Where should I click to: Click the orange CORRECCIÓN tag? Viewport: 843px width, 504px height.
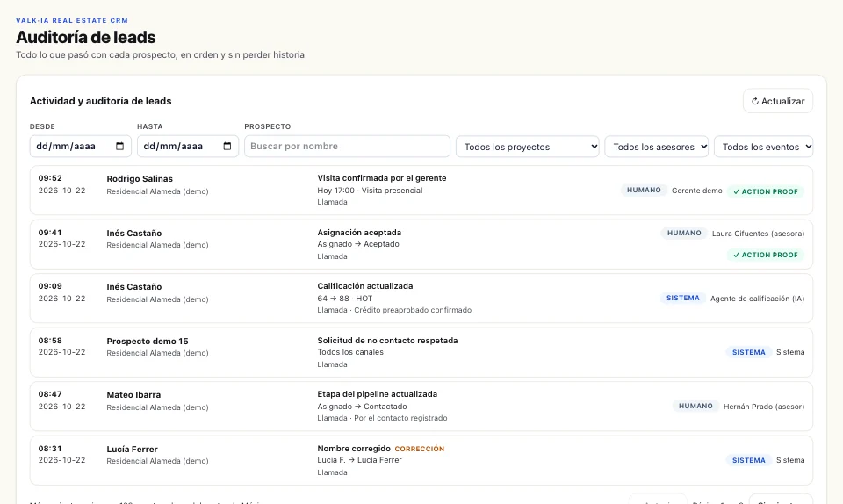pyautogui.click(x=420, y=450)
